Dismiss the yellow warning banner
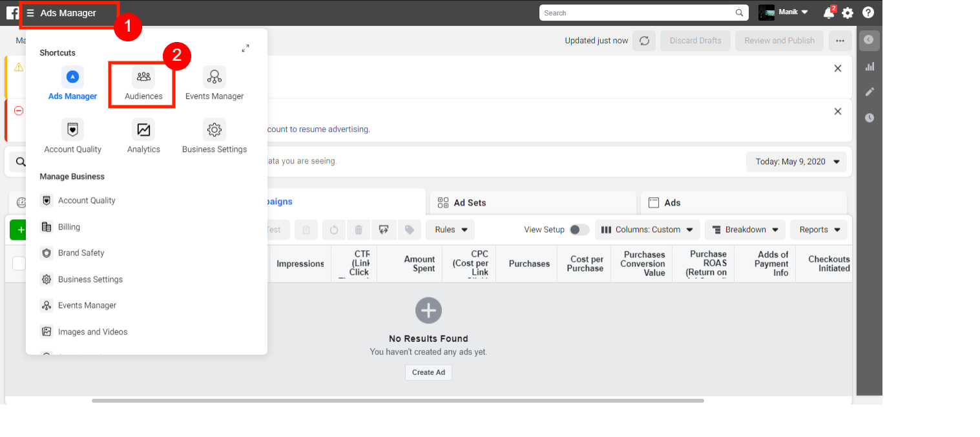980x437 pixels. 838,69
